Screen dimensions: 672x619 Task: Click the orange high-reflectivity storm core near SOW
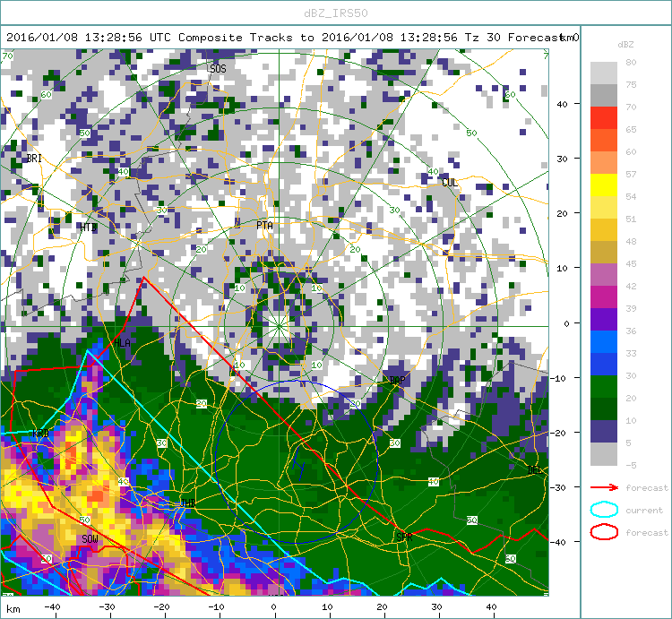[x=97, y=495]
